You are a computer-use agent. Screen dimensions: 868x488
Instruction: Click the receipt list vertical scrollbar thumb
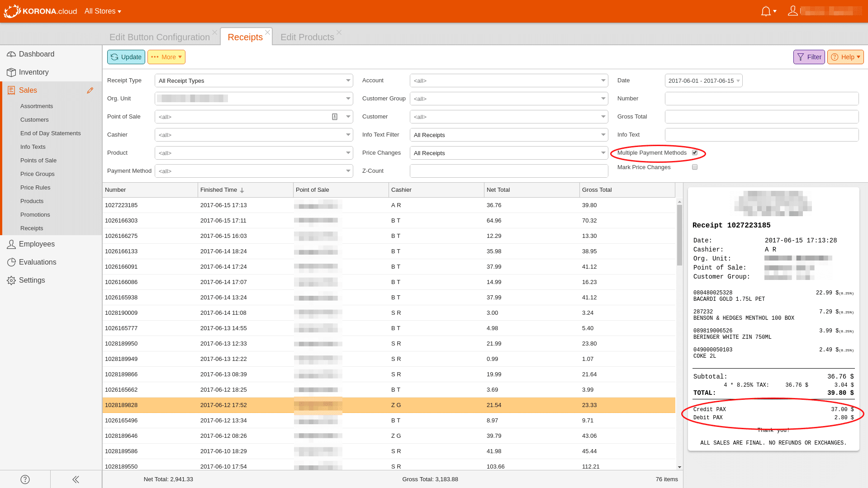point(679,235)
